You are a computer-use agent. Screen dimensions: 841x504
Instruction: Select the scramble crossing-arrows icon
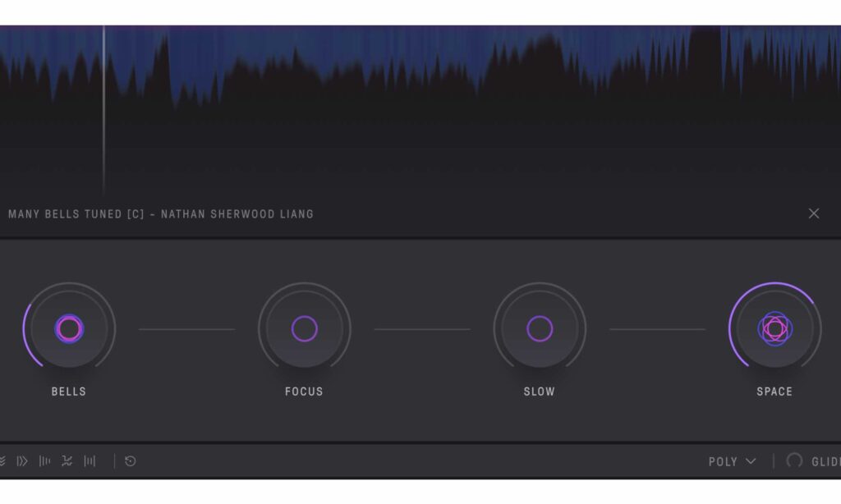tap(68, 461)
